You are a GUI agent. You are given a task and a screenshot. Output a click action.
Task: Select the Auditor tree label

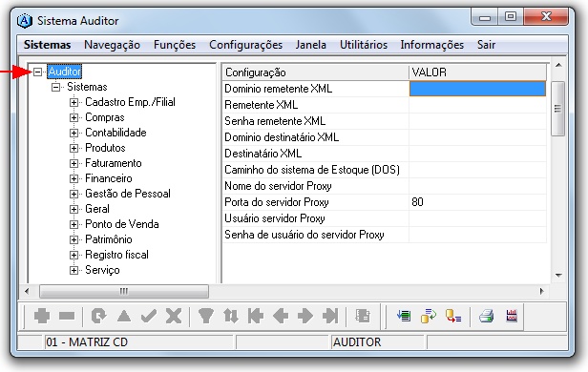[64, 72]
